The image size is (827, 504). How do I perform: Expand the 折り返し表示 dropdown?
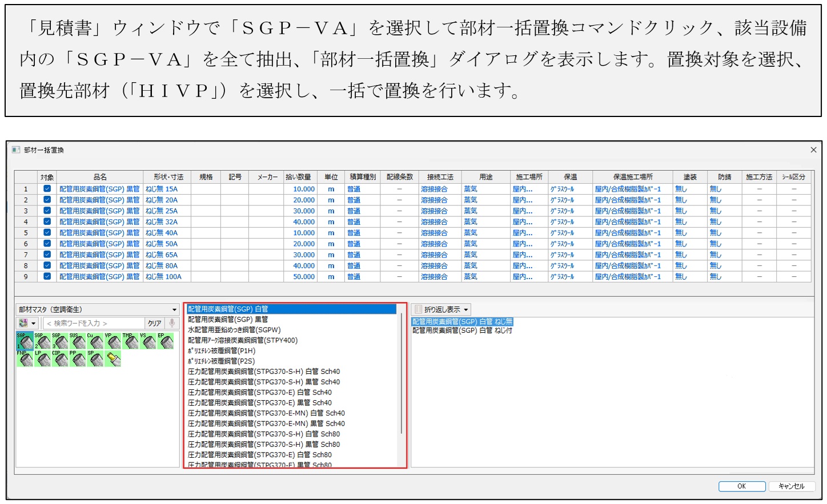coord(466,310)
